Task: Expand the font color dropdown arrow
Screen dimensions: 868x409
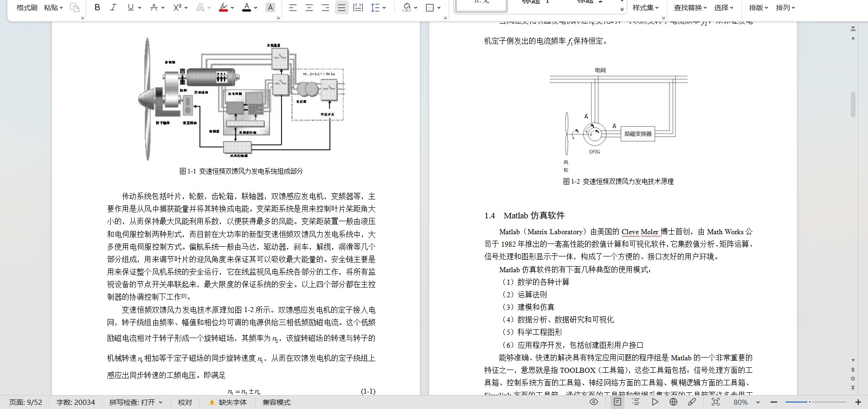Action: pyautogui.click(x=256, y=7)
